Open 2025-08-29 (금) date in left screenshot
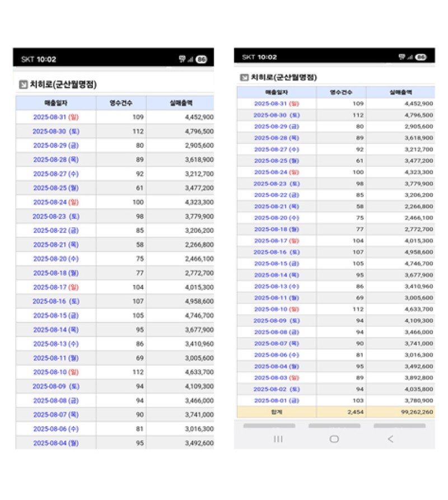Image resolution: width=448 pixels, height=500 pixels. 56,146
